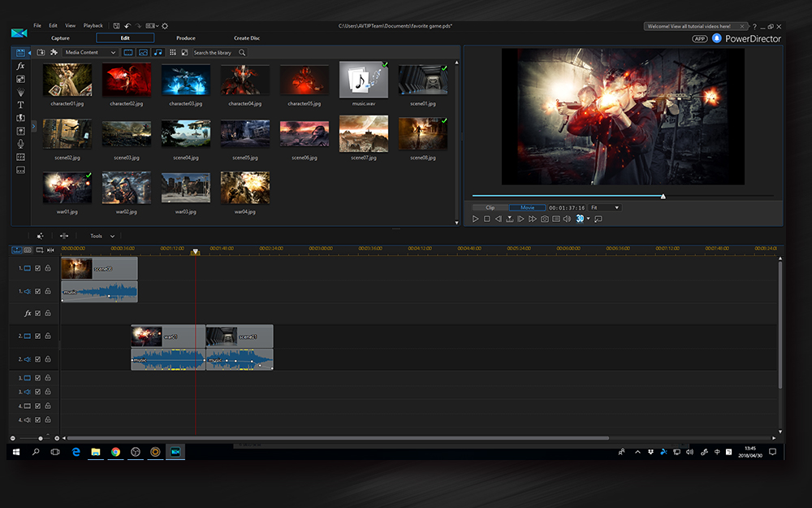
Task: Undock the preview window icon
Action: pyautogui.click(x=598, y=219)
